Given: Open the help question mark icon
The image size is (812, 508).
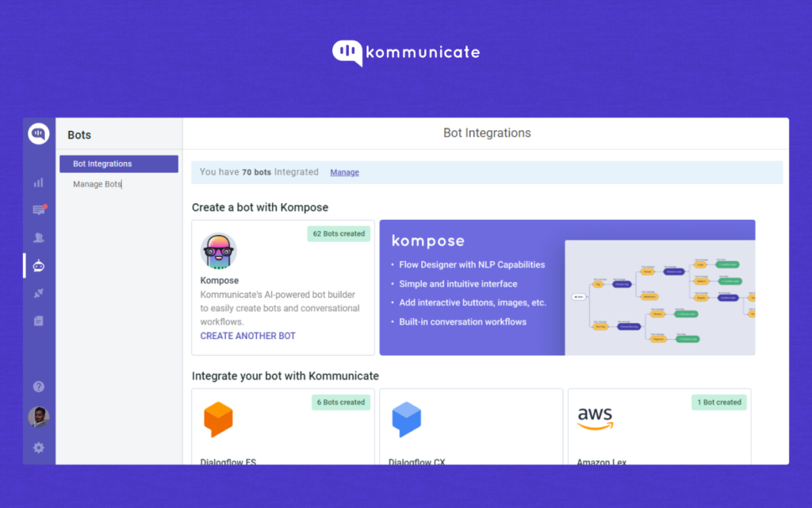Looking at the screenshot, I should click(x=39, y=387).
